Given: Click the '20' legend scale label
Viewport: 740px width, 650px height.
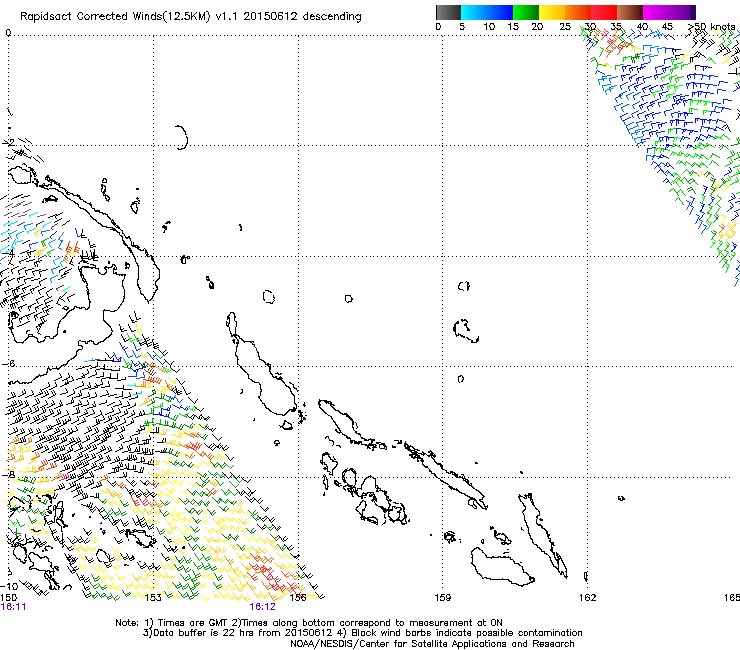Looking at the screenshot, I should 537,27.
